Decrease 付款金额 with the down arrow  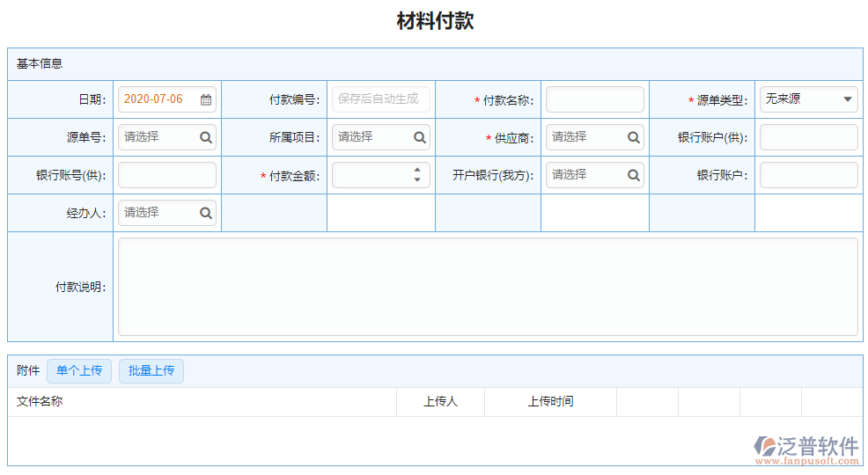417,180
